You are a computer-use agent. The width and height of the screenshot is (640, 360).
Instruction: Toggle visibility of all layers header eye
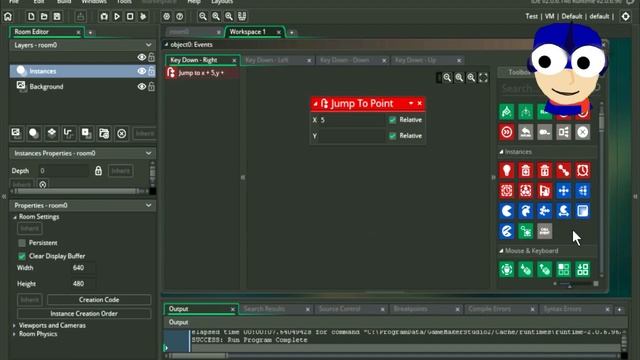[x=142, y=57]
